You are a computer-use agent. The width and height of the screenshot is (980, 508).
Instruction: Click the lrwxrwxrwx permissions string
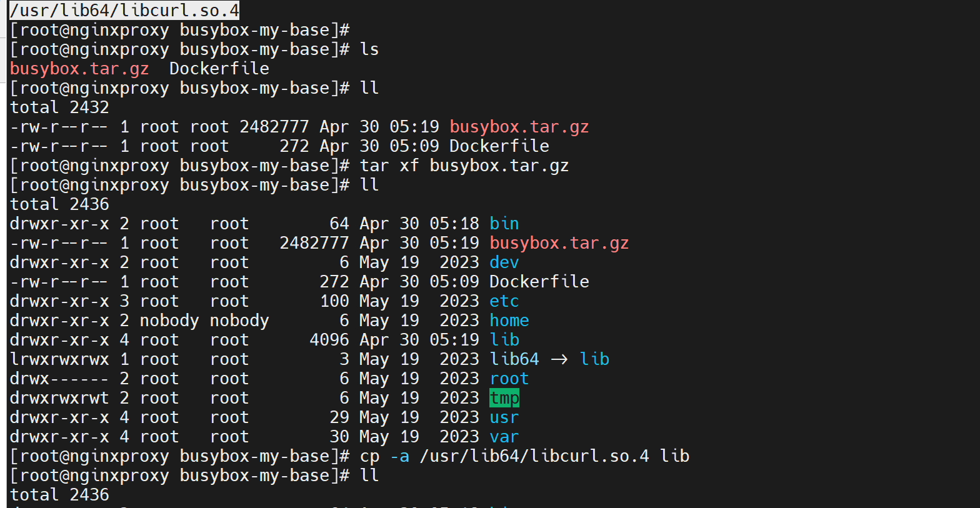pyautogui.click(x=59, y=359)
